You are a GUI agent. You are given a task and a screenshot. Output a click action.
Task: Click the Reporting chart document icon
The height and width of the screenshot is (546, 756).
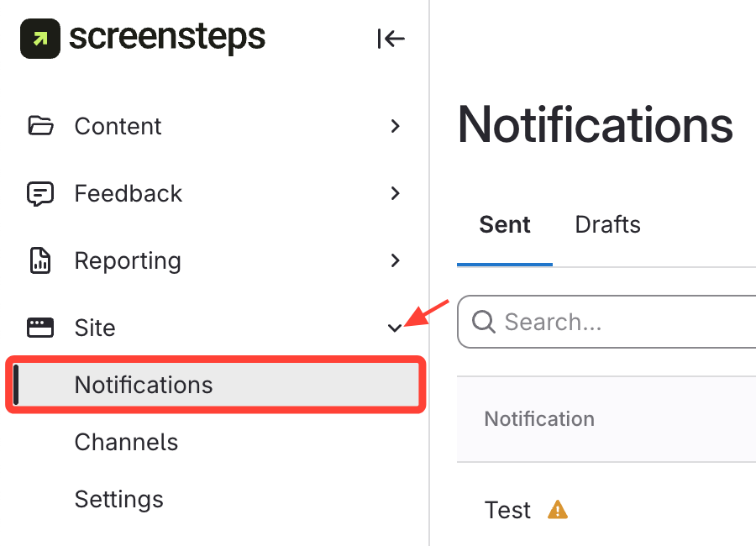coord(40,260)
